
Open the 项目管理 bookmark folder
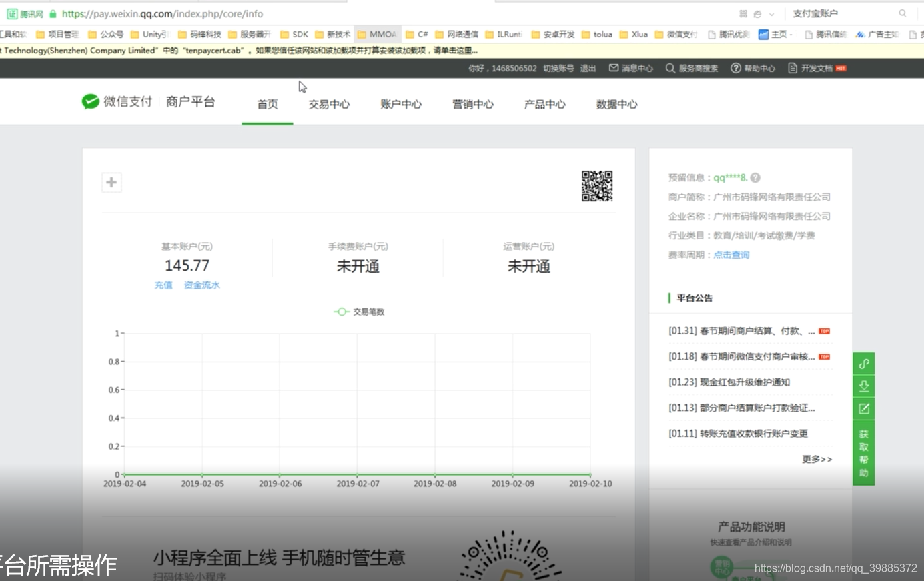(57, 34)
